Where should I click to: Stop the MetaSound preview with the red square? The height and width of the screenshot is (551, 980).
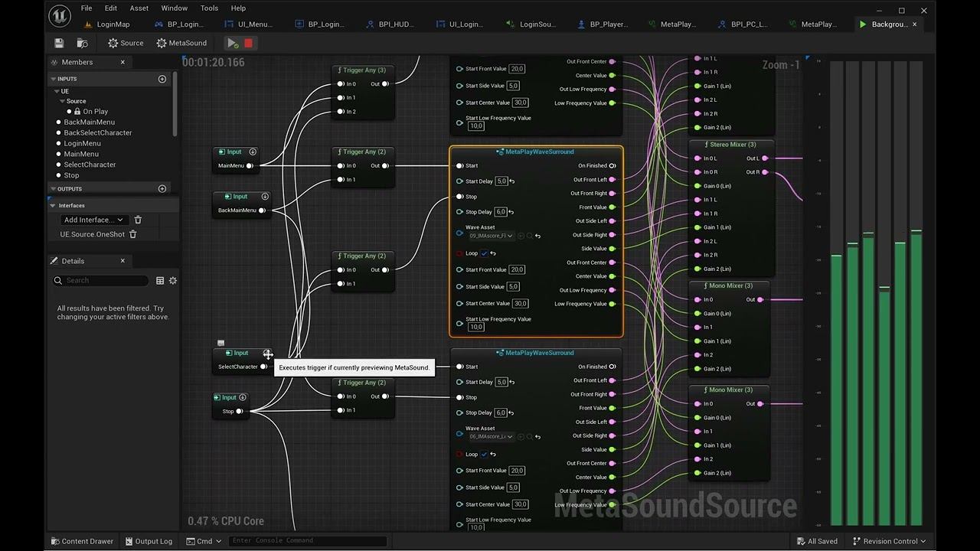pos(248,43)
